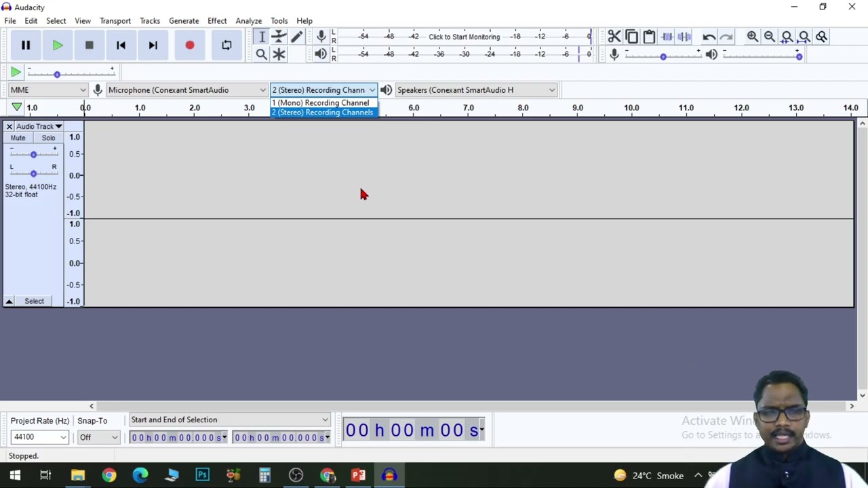Open the Analyze menu
Viewport: 868px width, 488px height.
click(x=249, y=21)
